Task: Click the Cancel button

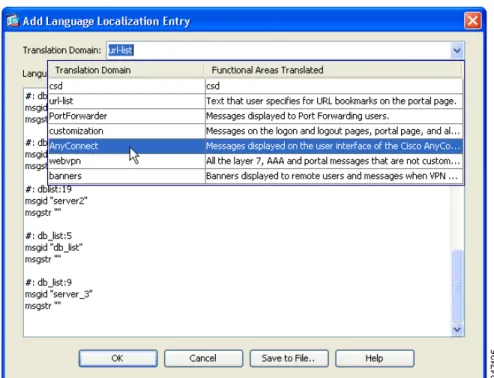Action: pyautogui.click(x=203, y=358)
